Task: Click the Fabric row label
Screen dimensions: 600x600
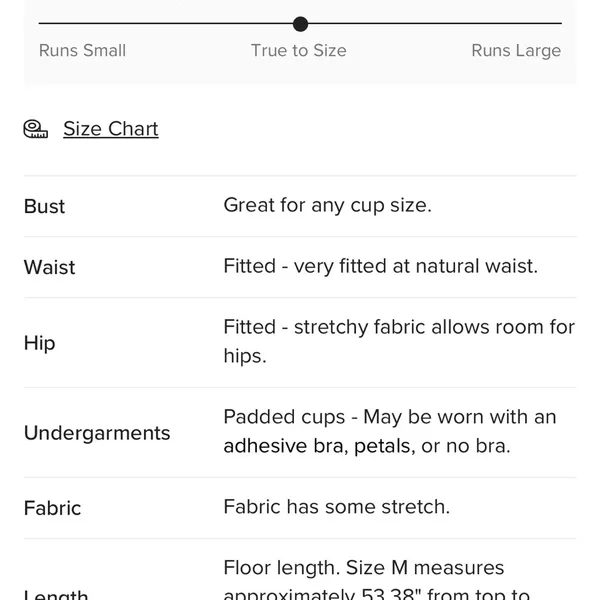Action: click(52, 508)
